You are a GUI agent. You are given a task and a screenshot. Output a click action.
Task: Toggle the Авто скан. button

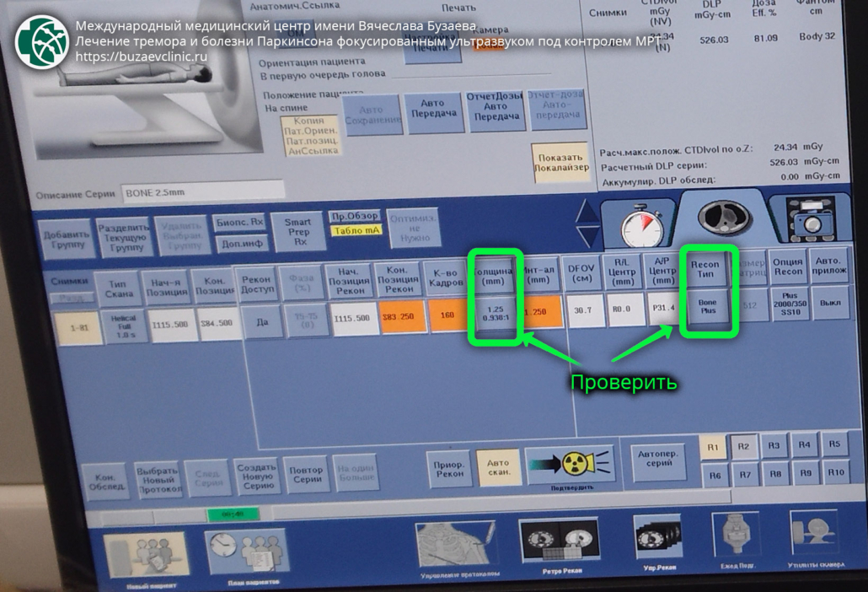[x=497, y=468]
